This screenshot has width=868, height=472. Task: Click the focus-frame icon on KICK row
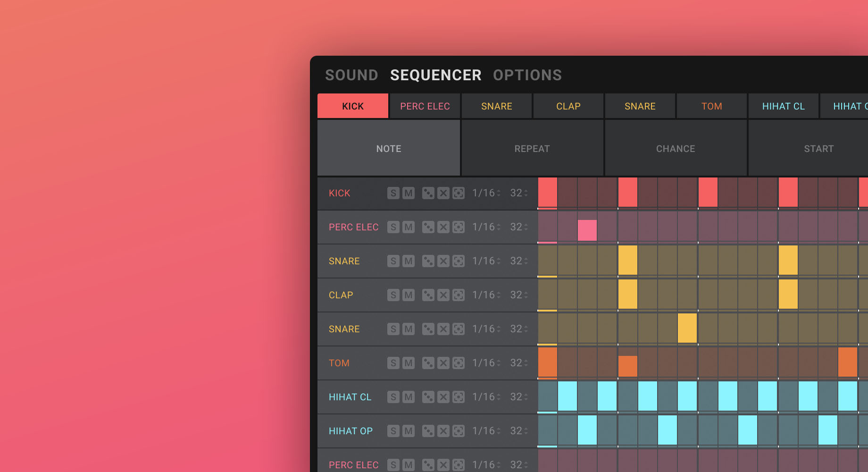click(x=459, y=193)
